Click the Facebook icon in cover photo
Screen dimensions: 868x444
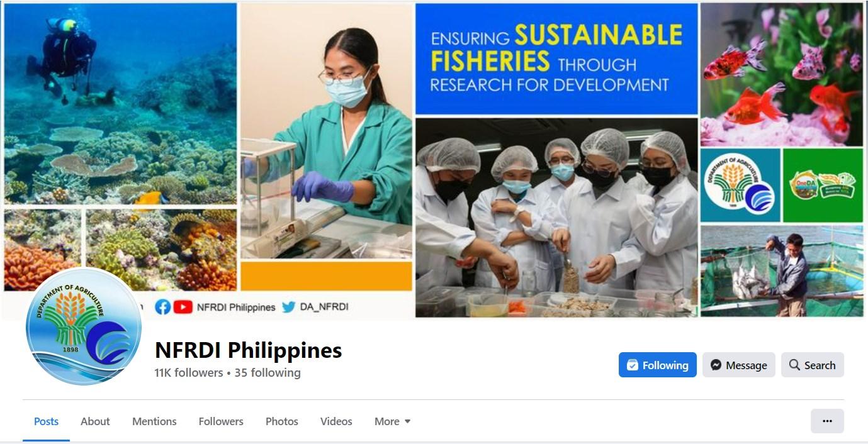coord(163,307)
